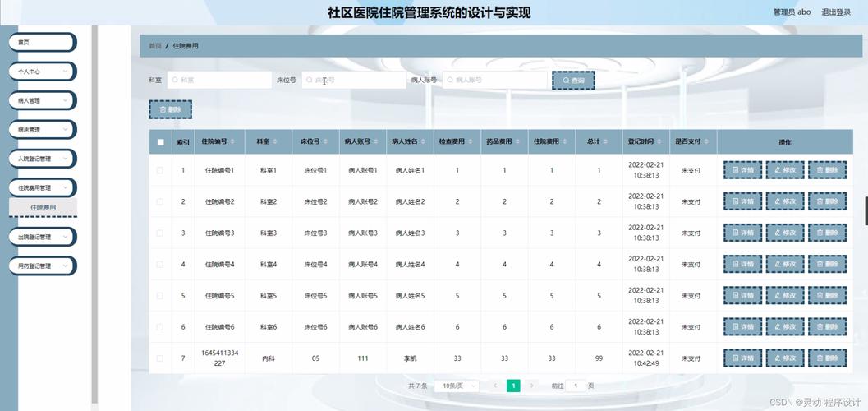Check row 住院编号5 checkbox

point(160,296)
